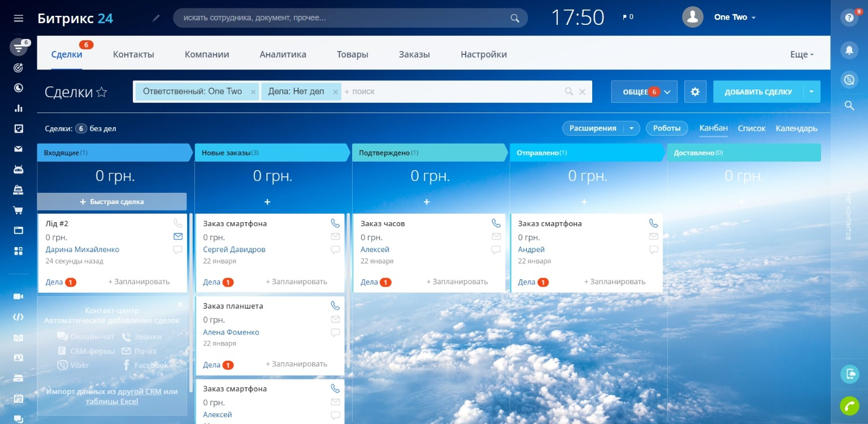Open CRM settings gear button
The image size is (868, 424).
(695, 92)
